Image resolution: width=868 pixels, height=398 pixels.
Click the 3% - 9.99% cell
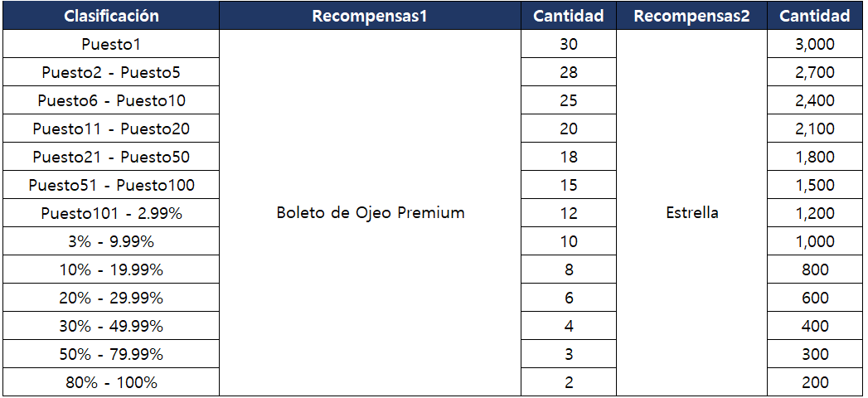pos(111,241)
